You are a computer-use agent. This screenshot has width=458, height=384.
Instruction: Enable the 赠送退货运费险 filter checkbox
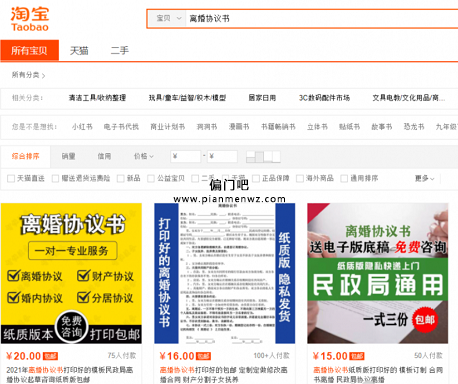(x=55, y=179)
